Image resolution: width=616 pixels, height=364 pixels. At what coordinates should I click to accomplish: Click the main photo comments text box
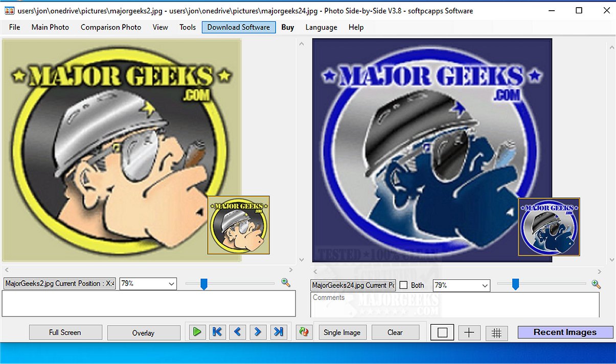[x=149, y=304]
